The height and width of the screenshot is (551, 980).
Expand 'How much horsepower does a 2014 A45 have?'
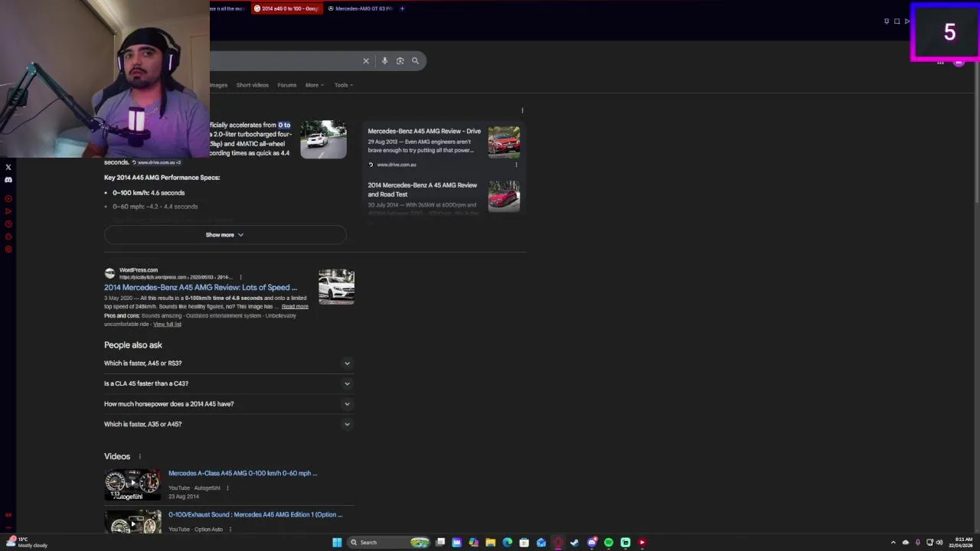tap(227, 404)
